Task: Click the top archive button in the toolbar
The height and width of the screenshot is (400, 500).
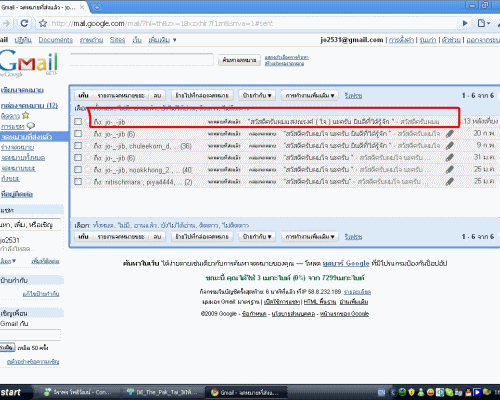Action: [x=83, y=95]
